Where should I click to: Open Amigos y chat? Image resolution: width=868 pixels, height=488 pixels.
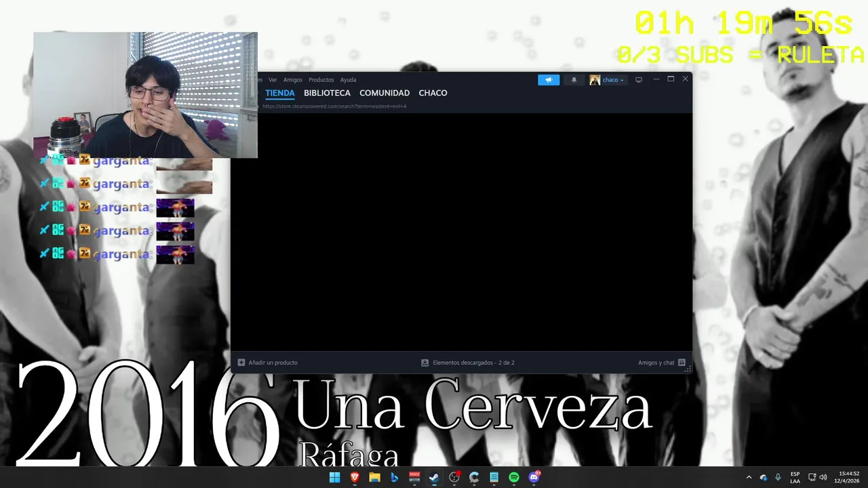coord(656,363)
